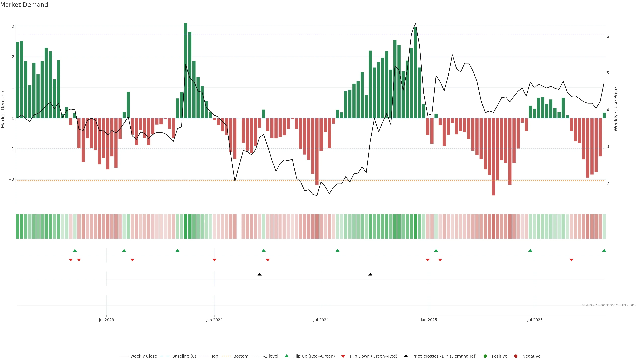Click the -1 level legend entry

click(271, 356)
